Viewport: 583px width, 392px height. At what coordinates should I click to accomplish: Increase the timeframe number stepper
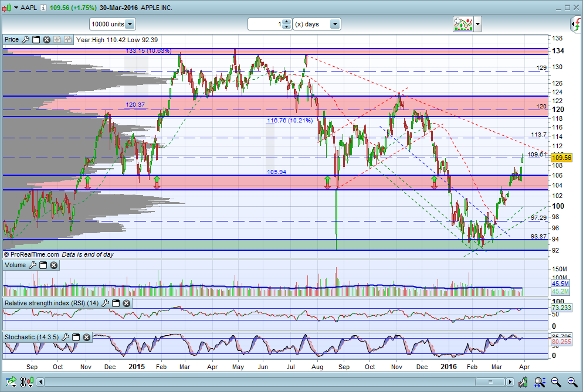point(286,22)
